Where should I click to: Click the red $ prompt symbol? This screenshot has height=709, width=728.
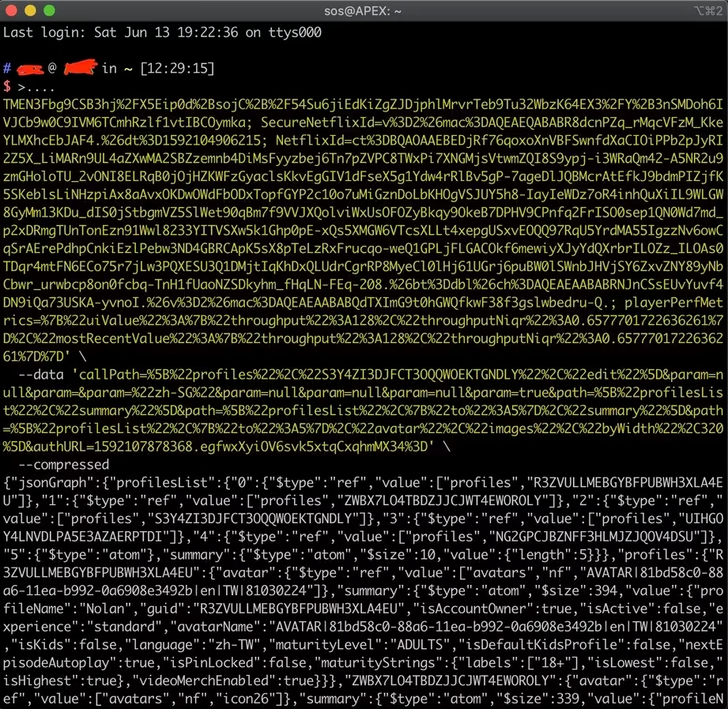(7, 86)
